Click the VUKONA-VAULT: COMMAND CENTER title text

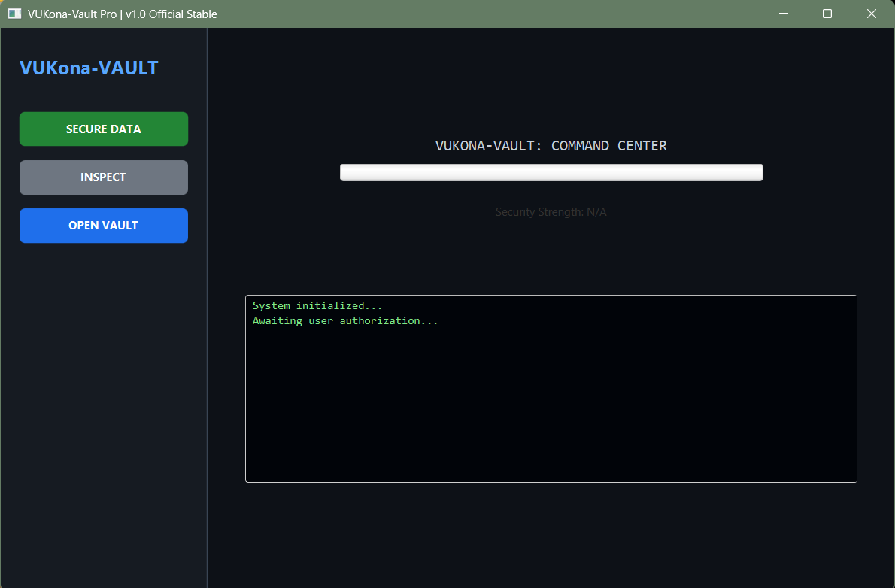click(551, 145)
